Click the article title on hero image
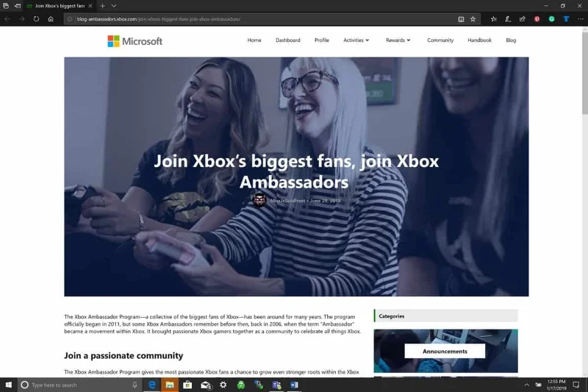This screenshot has width=588, height=392. pos(296,171)
